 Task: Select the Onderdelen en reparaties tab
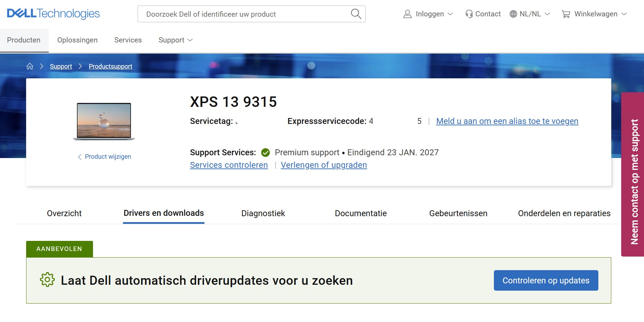564,213
